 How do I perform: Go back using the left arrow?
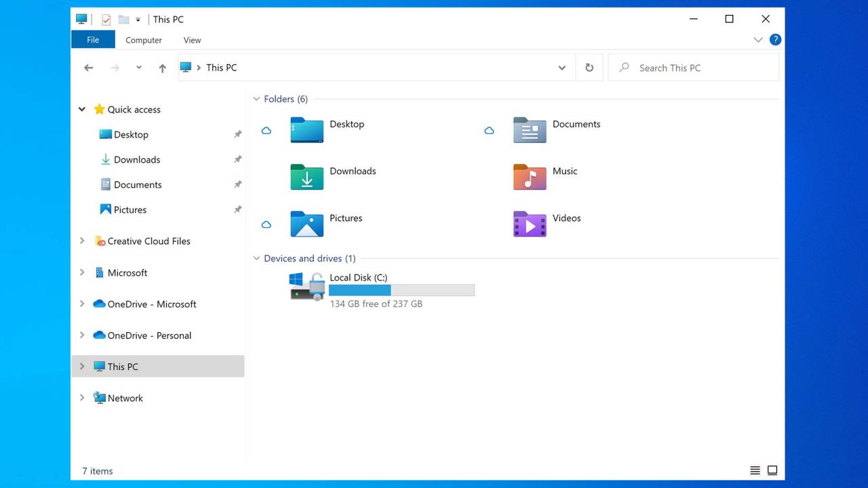coord(88,68)
